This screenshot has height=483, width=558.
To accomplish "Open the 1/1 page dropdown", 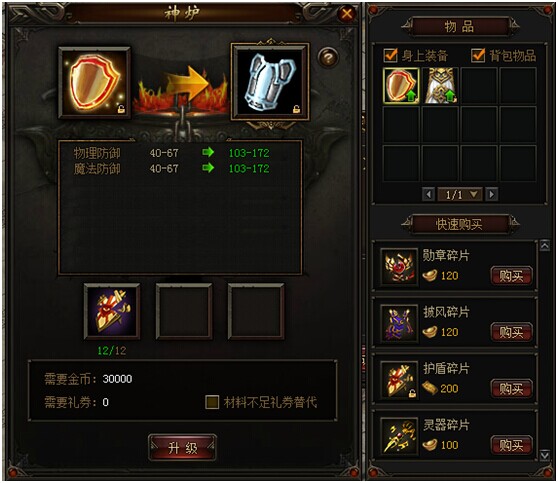I will click(x=460, y=195).
